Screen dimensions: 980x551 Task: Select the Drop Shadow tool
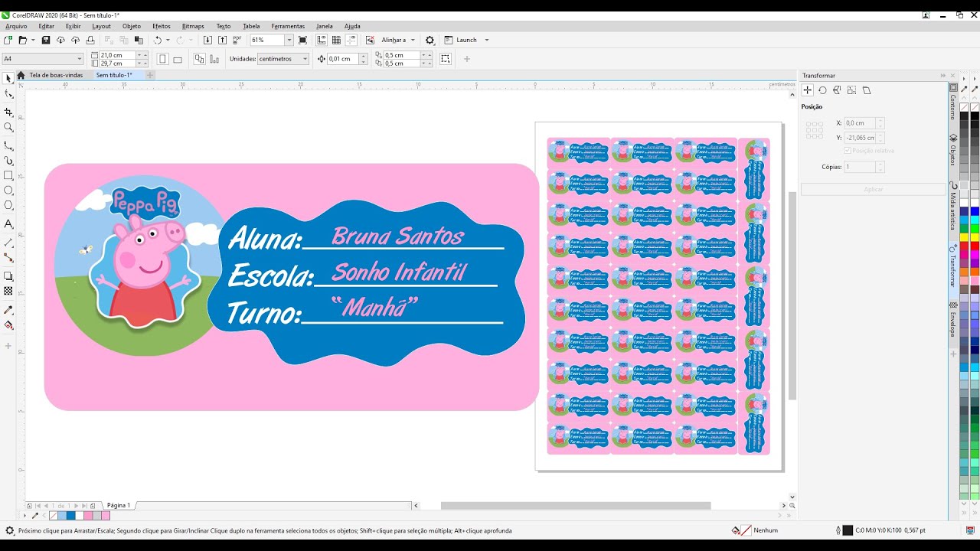tap(8, 276)
